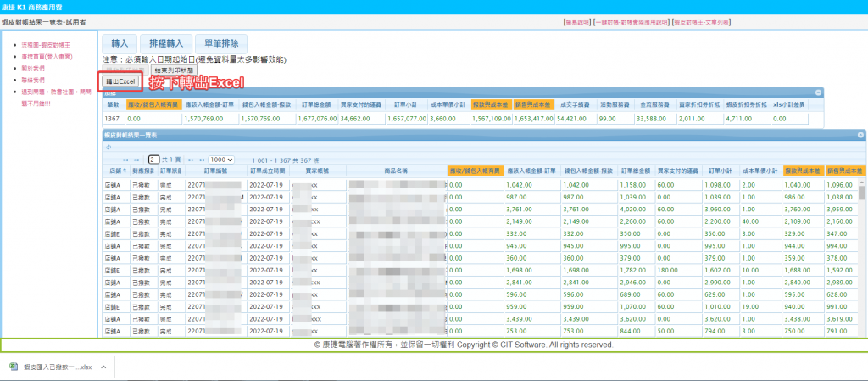Open the 單筆排除 tab button
This screenshot has height=381, width=868.
point(220,42)
